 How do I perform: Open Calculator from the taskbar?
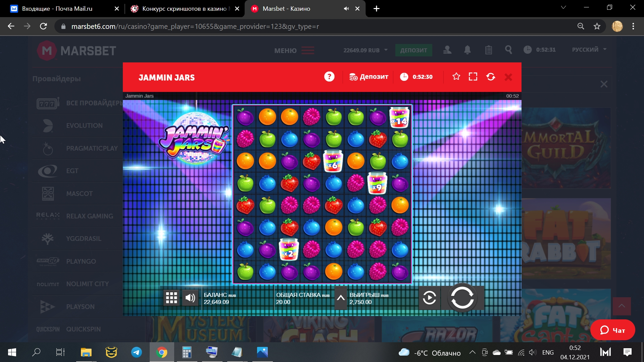(x=187, y=352)
